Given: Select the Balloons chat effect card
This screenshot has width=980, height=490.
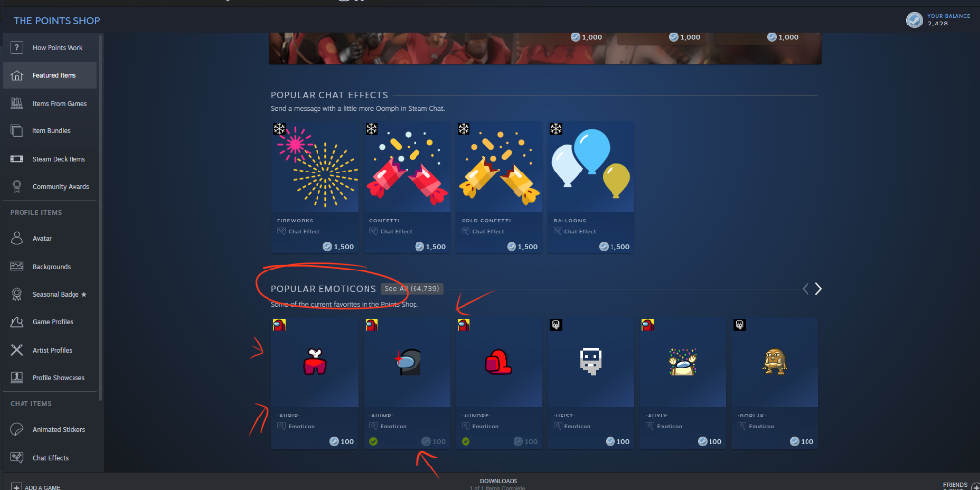Looking at the screenshot, I should point(591,187).
